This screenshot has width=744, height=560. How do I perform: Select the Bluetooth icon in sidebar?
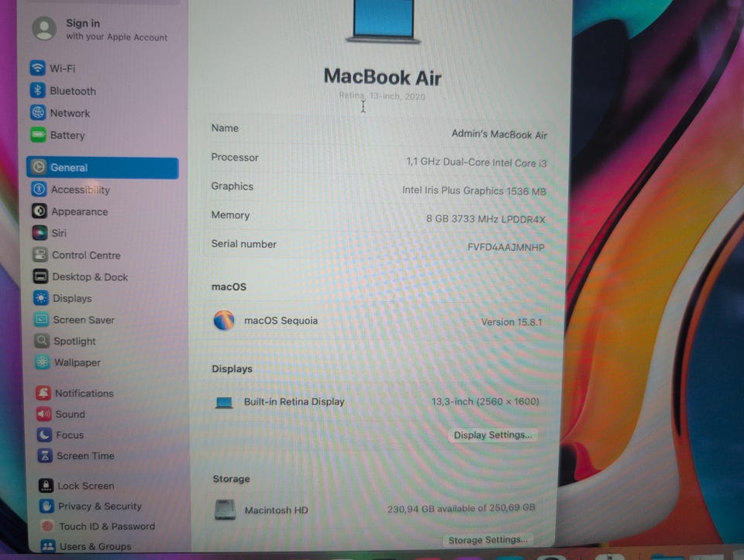pos(38,90)
